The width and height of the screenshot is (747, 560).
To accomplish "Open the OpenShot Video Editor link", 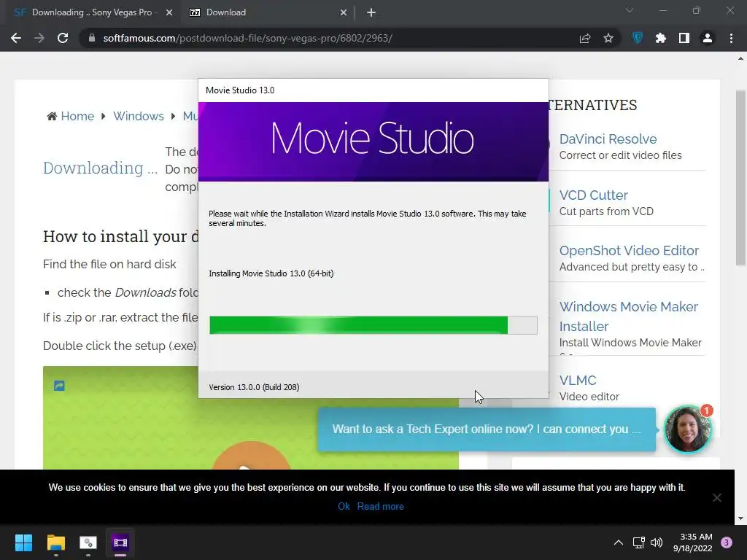I will pos(629,251).
